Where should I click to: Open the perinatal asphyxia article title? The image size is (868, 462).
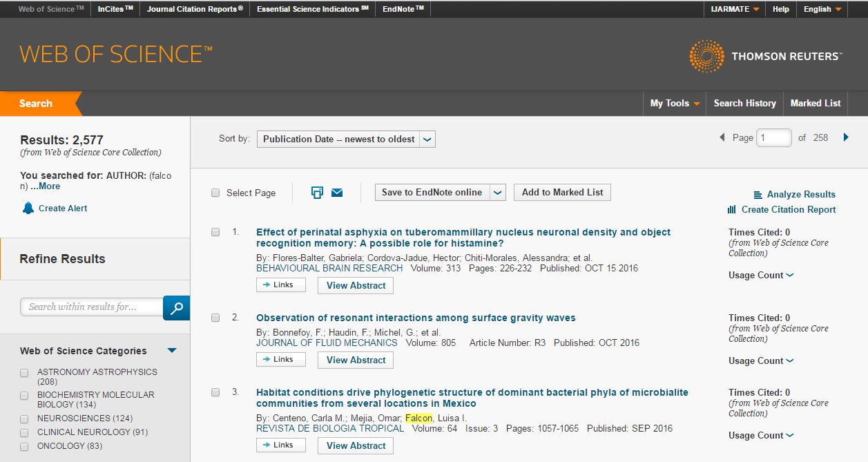[x=463, y=238]
